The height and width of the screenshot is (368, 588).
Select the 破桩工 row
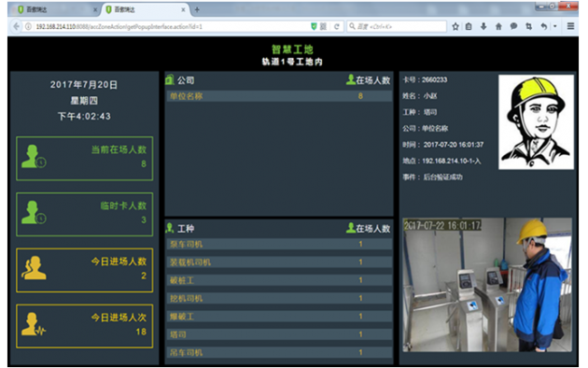click(279, 280)
